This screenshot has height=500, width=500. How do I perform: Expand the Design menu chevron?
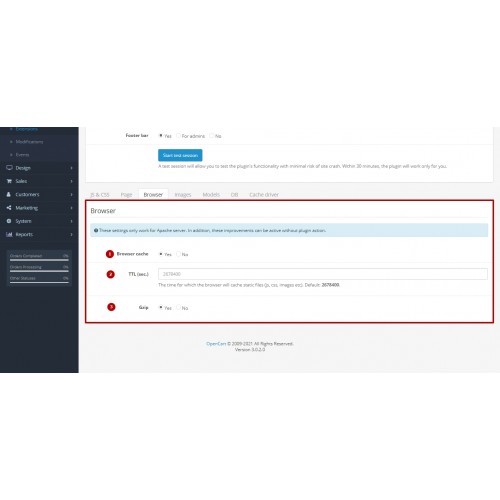(71, 168)
